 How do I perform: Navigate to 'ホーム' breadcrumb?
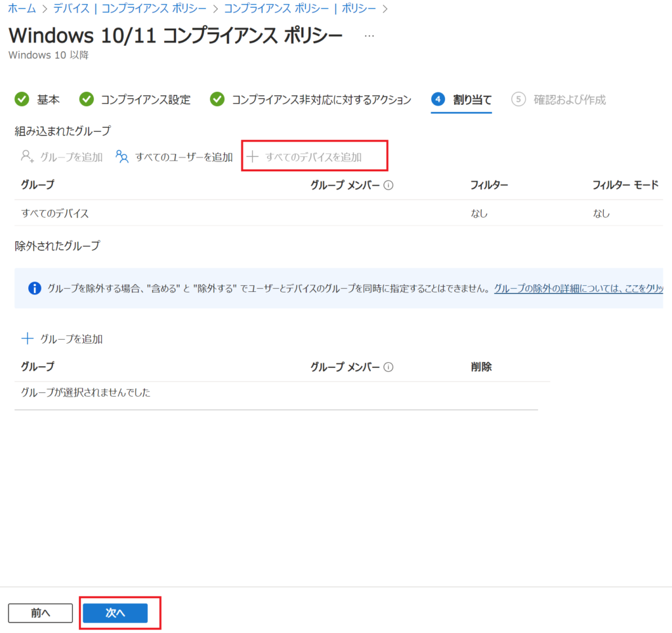point(22,9)
